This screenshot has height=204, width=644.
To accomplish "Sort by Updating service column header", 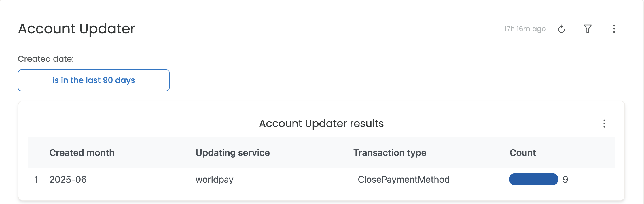I will (x=233, y=153).
